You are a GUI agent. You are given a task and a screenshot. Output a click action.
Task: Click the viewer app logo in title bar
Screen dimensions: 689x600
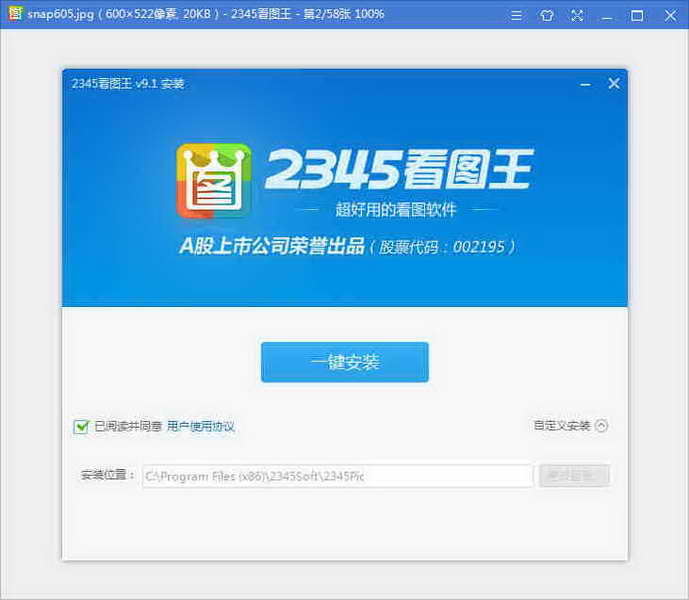[x=15, y=14]
